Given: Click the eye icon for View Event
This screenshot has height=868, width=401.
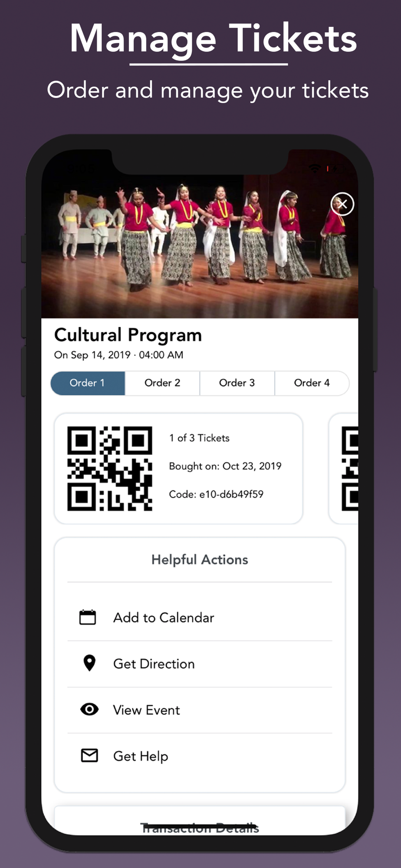Looking at the screenshot, I should click(x=89, y=709).
